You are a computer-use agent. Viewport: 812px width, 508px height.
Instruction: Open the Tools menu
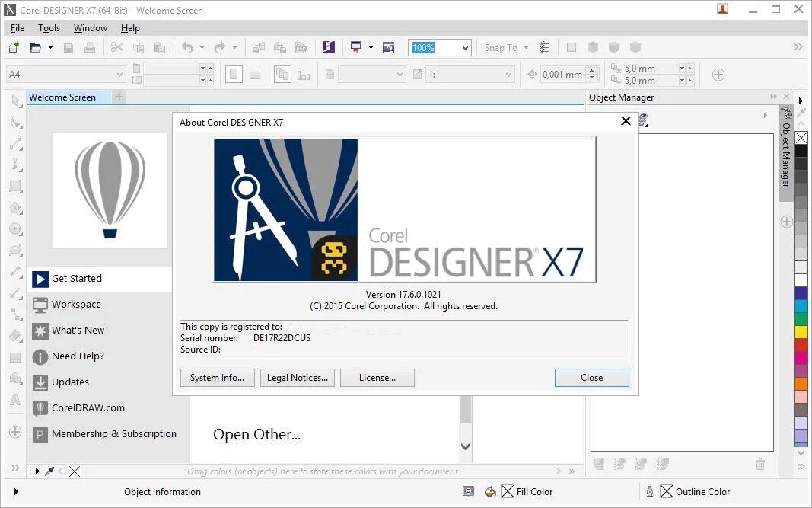pyautogui.click(x=49, y=28)
